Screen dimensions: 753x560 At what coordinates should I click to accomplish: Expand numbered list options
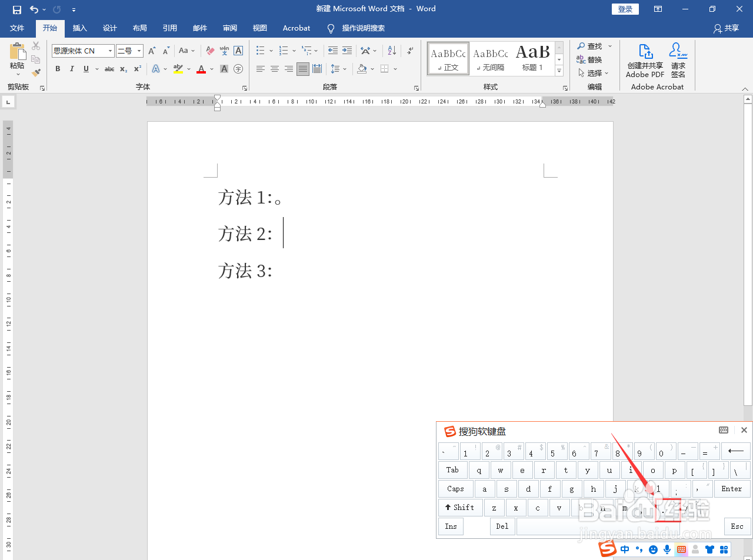[x=294, y=51]
